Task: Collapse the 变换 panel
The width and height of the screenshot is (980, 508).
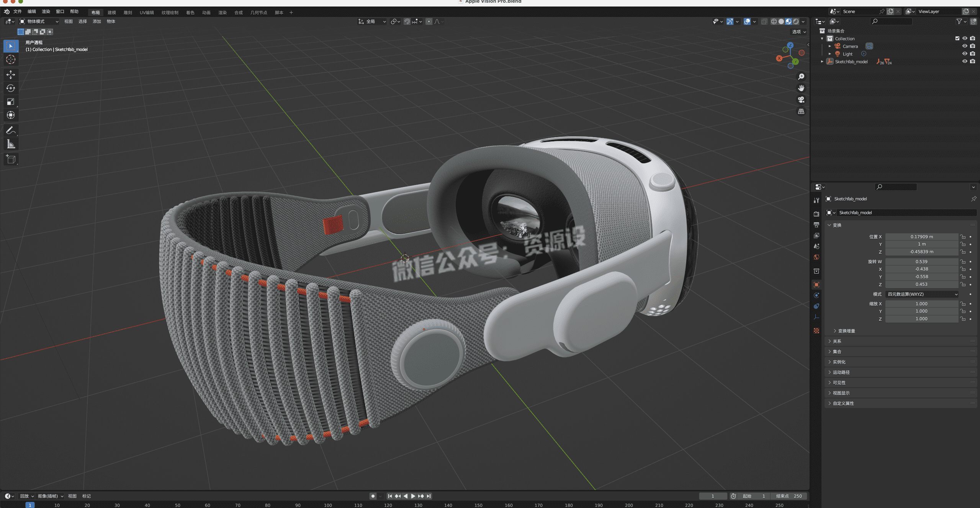Action: coord(837,225)
